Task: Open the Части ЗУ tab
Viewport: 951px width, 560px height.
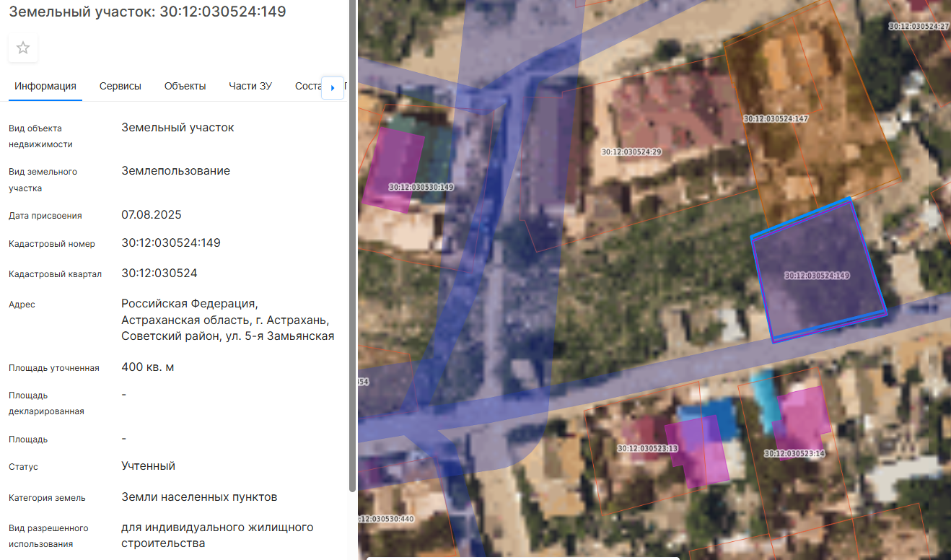Action: point(250,86)
